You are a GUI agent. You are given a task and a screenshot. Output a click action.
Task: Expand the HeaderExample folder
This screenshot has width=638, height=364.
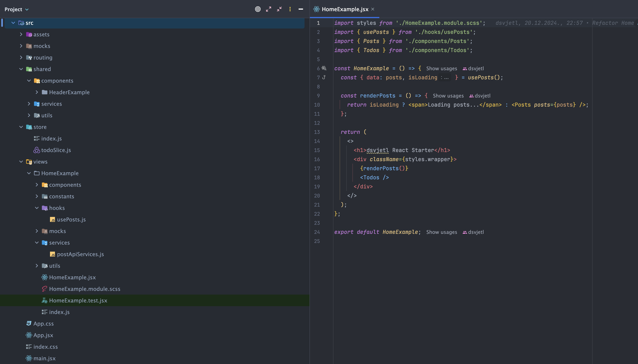(x=37, y=92)
